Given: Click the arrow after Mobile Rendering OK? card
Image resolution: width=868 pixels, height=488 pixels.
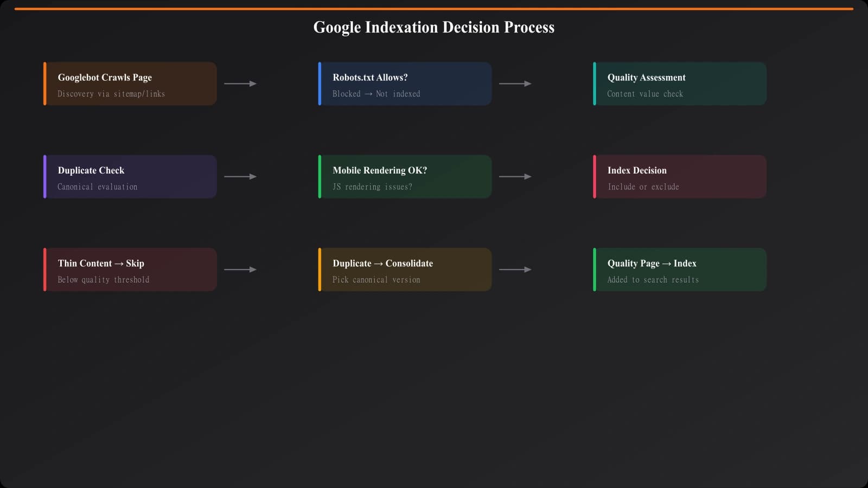Looking at the screenshot, I should coord(516,176).
